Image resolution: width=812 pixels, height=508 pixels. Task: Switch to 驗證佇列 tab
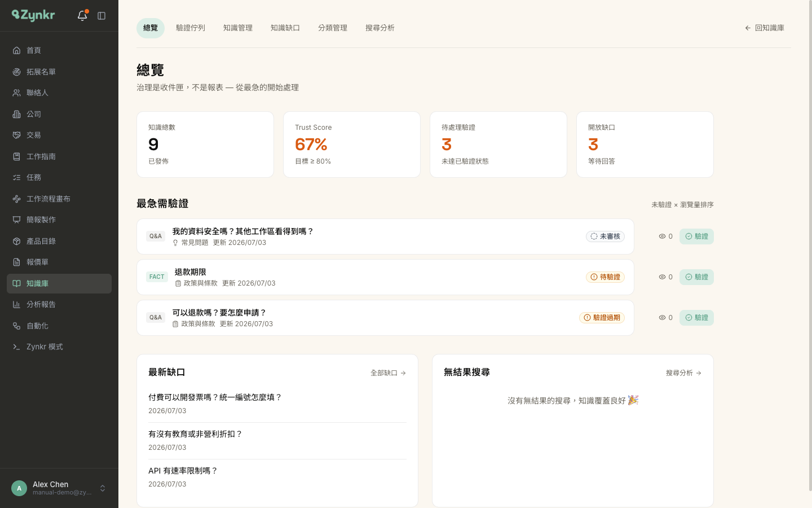pos(191,28)
